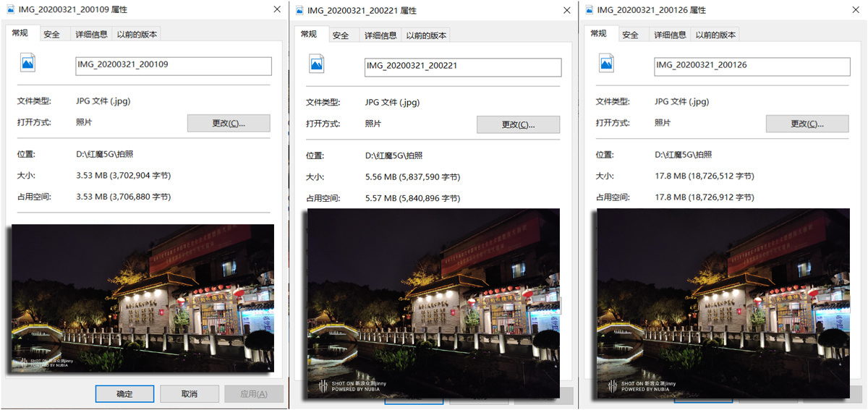Click title bar icon of IMG_20200321_200109 属性 window
The width and height of the screenshot is (868, 410).
click(x=11, y=10)
